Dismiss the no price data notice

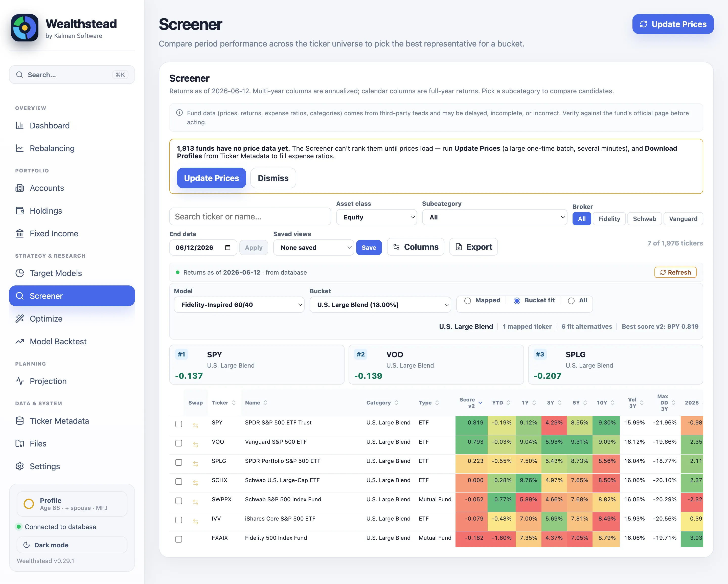point(273,178)
